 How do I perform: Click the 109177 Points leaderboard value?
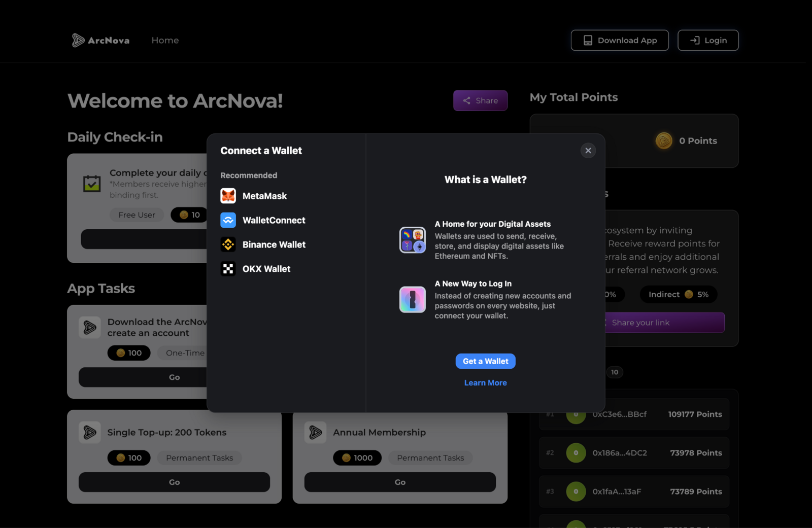coord(695,414)
